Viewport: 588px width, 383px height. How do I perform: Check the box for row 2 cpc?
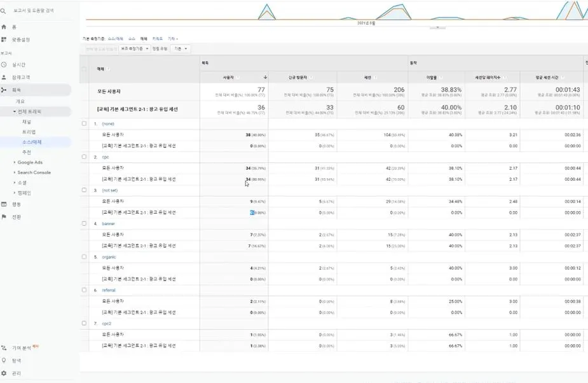point(84,157)
